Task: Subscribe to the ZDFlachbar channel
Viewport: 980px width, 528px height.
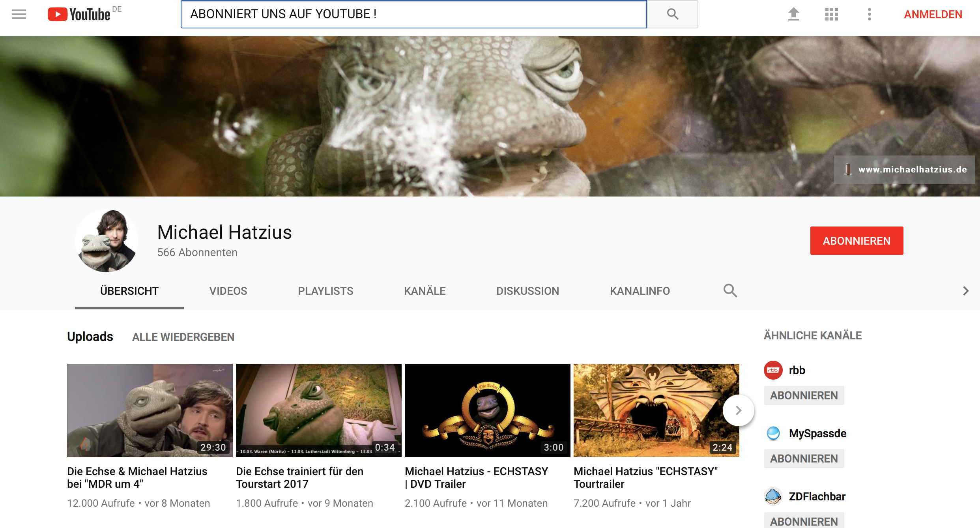Action: coord(804,521)
